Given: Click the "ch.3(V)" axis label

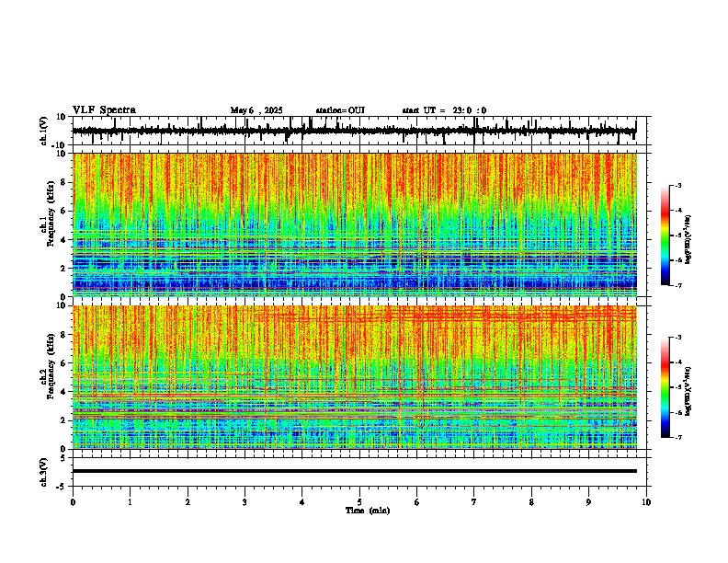Looking at the screenshot, I should pos(44,472).
